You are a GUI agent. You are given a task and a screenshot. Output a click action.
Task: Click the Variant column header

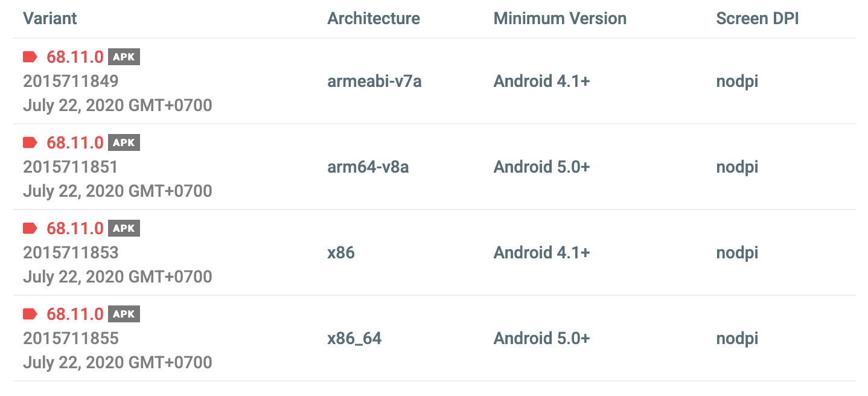pos(50,18)
